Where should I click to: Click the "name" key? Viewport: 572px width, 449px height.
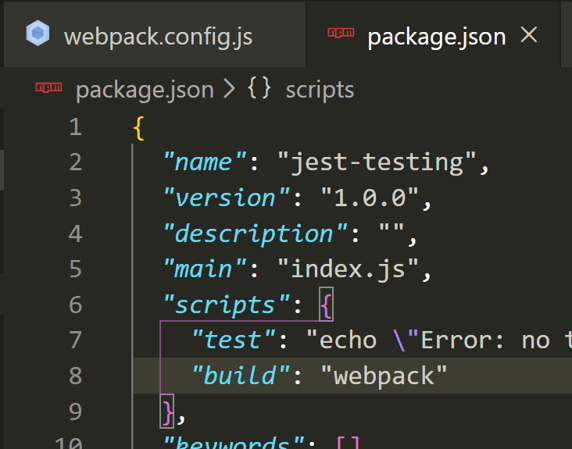(204, 161)
